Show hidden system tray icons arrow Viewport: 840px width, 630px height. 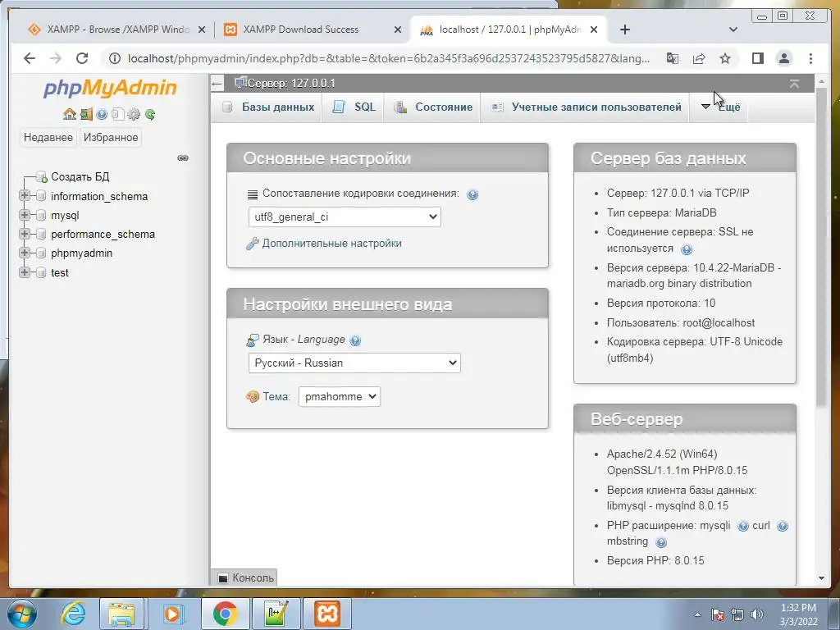click(x=697, y=614)
